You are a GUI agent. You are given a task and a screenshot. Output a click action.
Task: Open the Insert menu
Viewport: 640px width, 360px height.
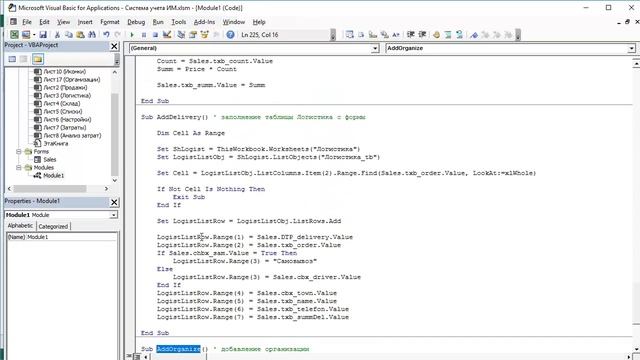point(85,22)
